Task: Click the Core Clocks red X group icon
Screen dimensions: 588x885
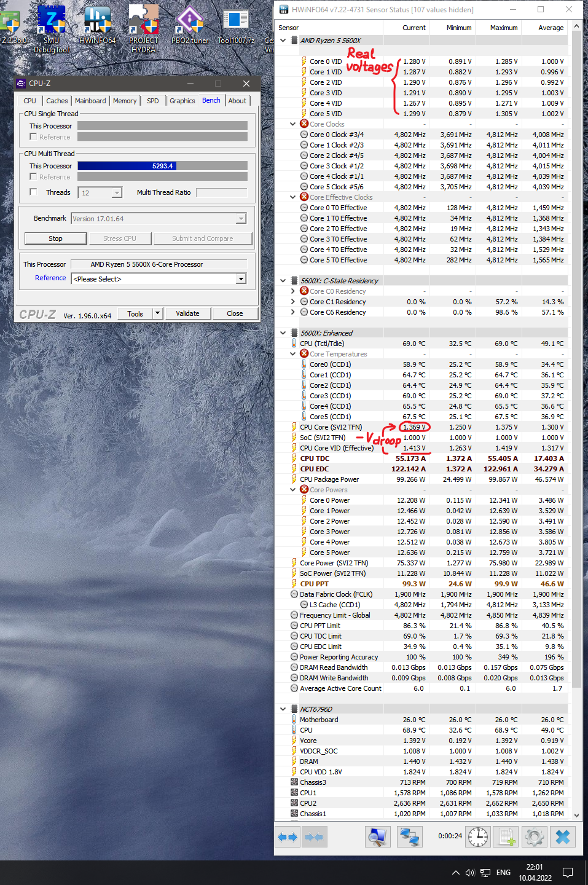Action: click(304, 124)
